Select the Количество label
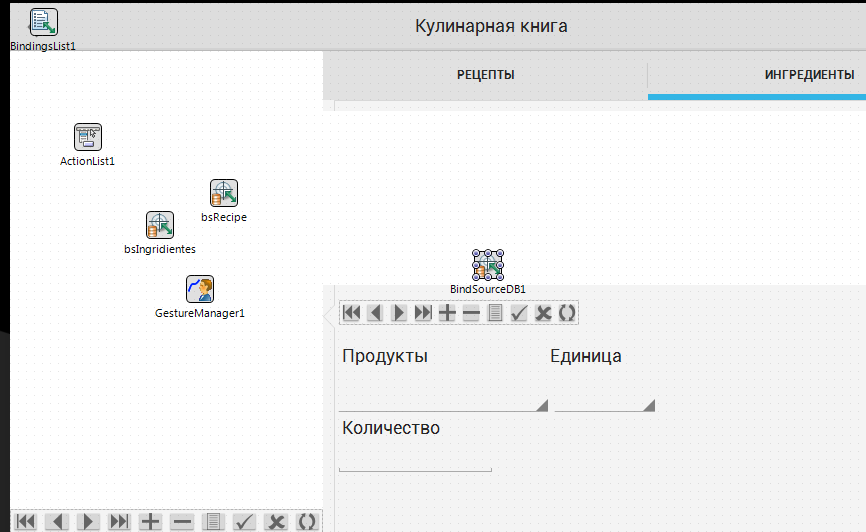Screen dimensions: 866x532 391,428
